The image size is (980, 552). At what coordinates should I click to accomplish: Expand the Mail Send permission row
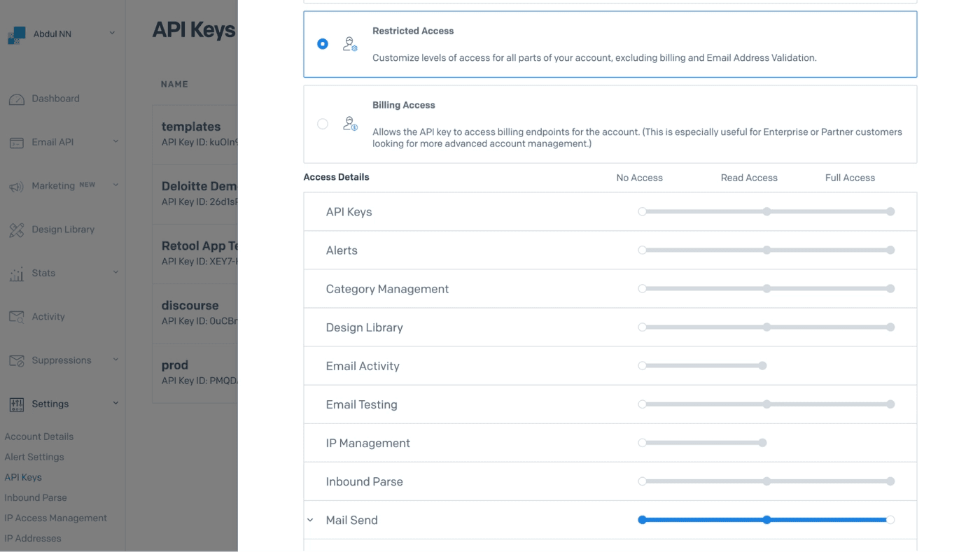[x=310, y=520]
